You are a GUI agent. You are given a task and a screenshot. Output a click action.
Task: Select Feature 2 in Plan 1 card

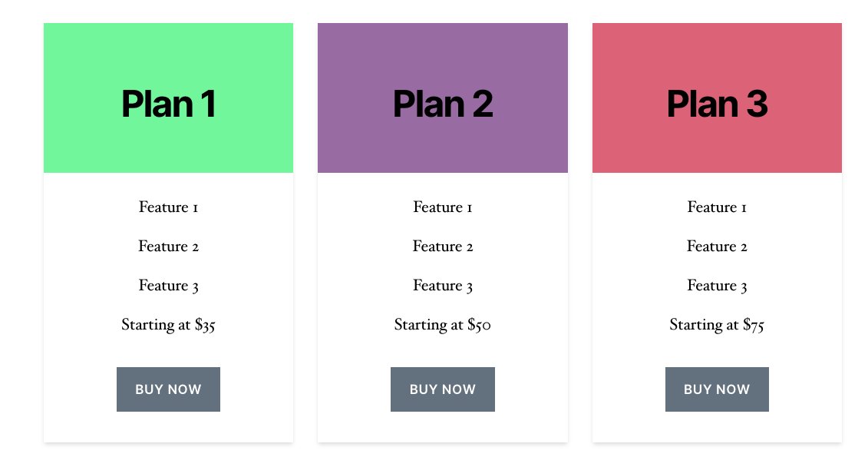click(x=168, y=247)
